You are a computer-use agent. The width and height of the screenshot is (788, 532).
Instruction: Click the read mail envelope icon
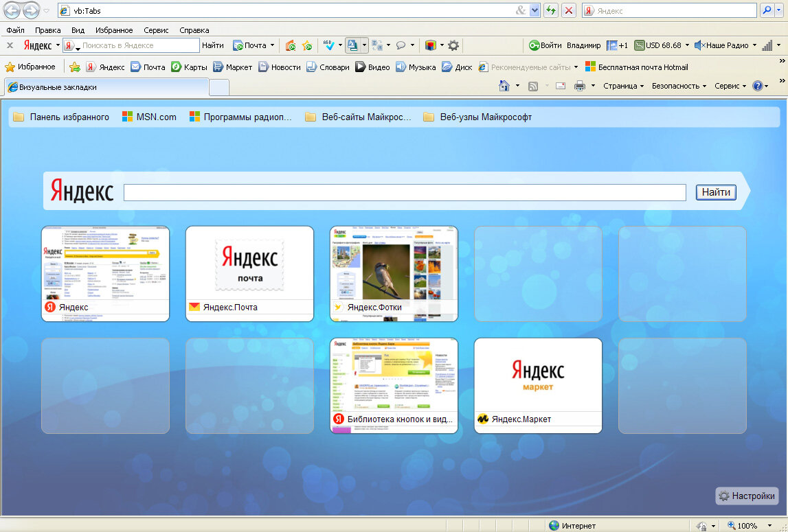point(561,86)
